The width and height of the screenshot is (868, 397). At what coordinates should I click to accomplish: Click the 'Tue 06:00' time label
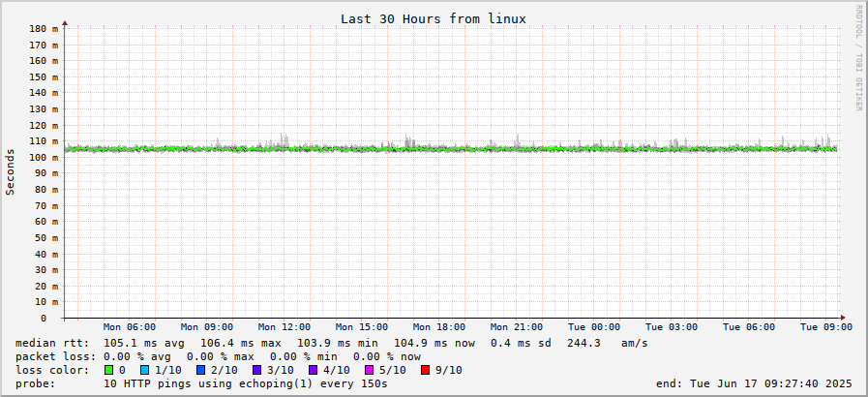click(750, 327)
